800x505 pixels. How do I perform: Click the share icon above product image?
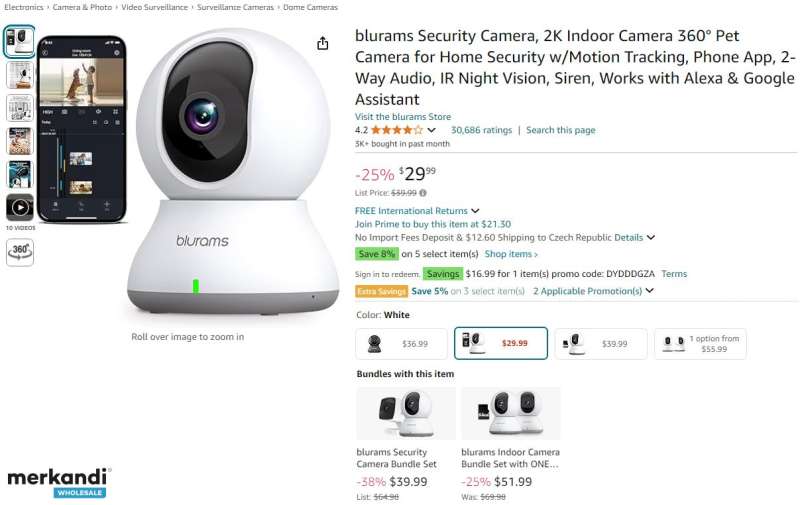tap(322, 43)
